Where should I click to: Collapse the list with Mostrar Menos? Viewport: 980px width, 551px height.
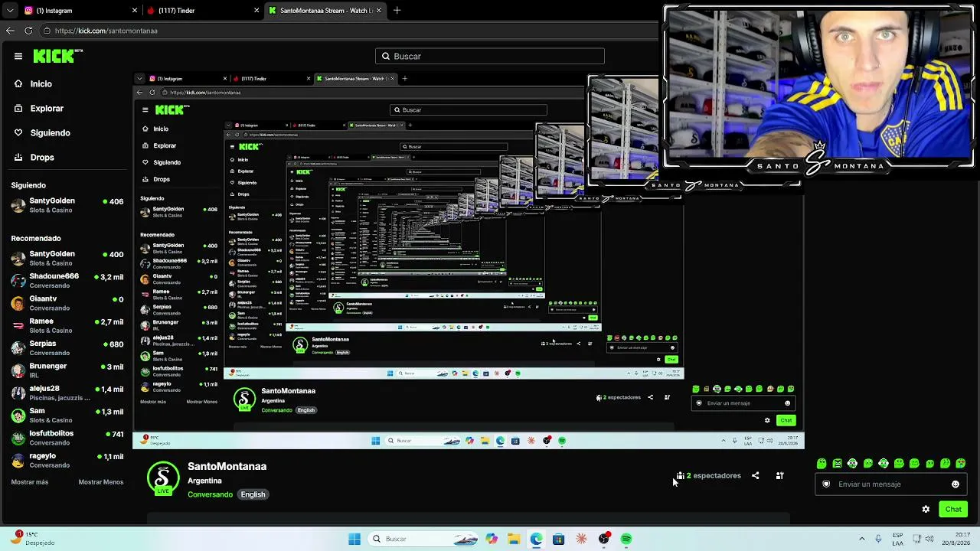(101, 482)
